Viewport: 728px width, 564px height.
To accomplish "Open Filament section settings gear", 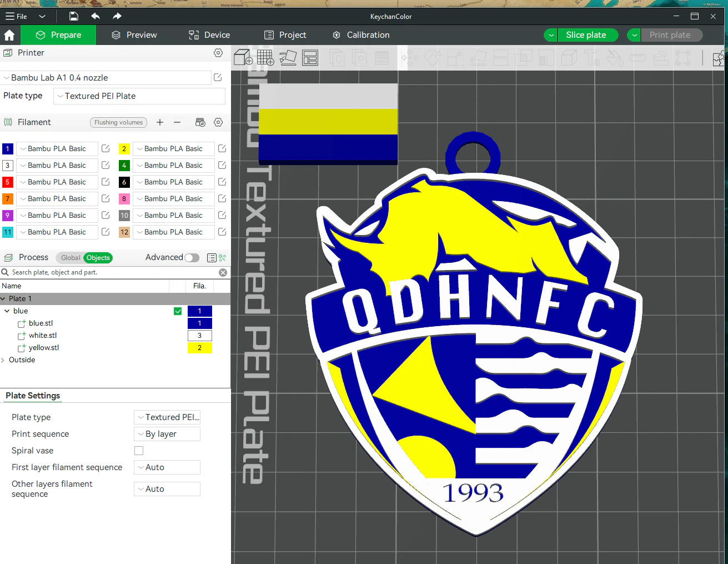I will coord(218,122).
